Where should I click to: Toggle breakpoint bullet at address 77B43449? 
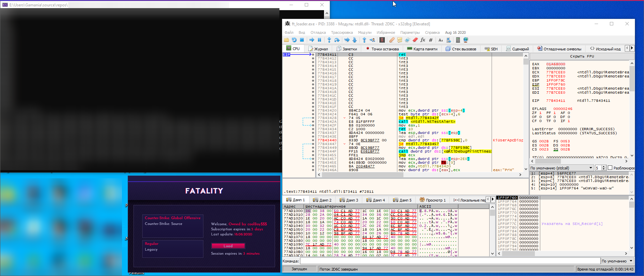click(313, 148)
